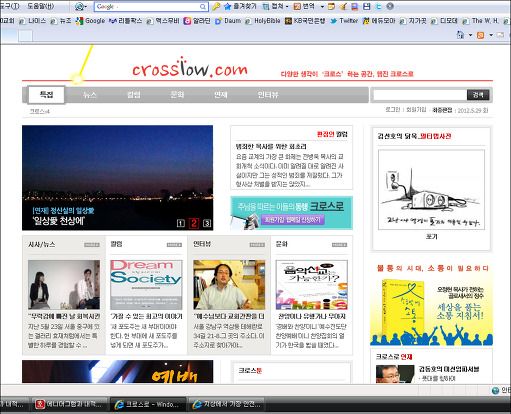The image size is (511, 414).
Task: Click more button in 칼럼 section
Action: pyautogui.click(x=174, y=245)
